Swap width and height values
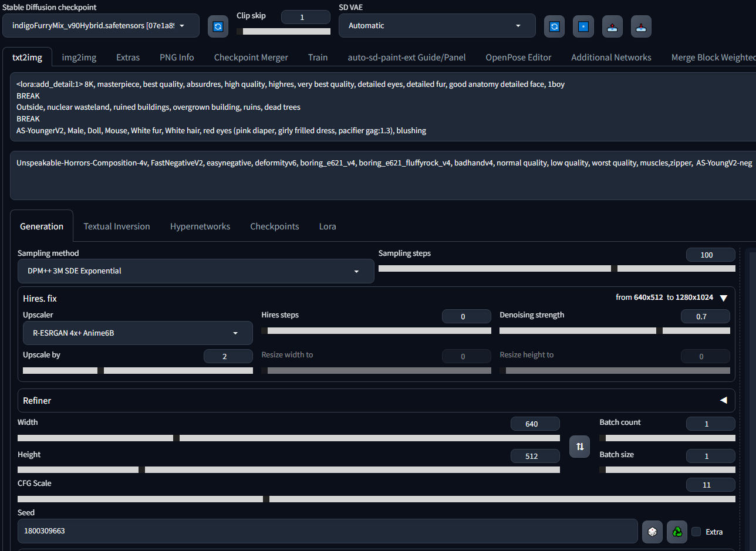The height and width of the screenshot is (551, 756). click(x=579, y=447)
